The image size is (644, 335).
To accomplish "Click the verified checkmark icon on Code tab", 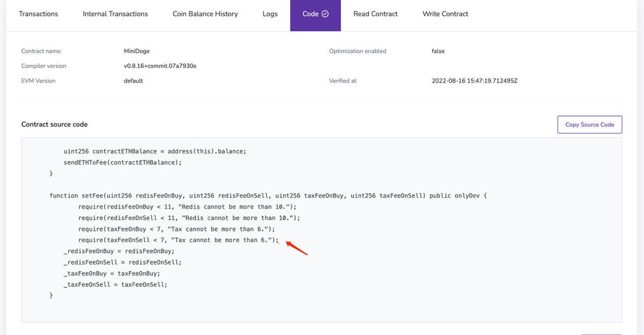I will tap(325, 14).
